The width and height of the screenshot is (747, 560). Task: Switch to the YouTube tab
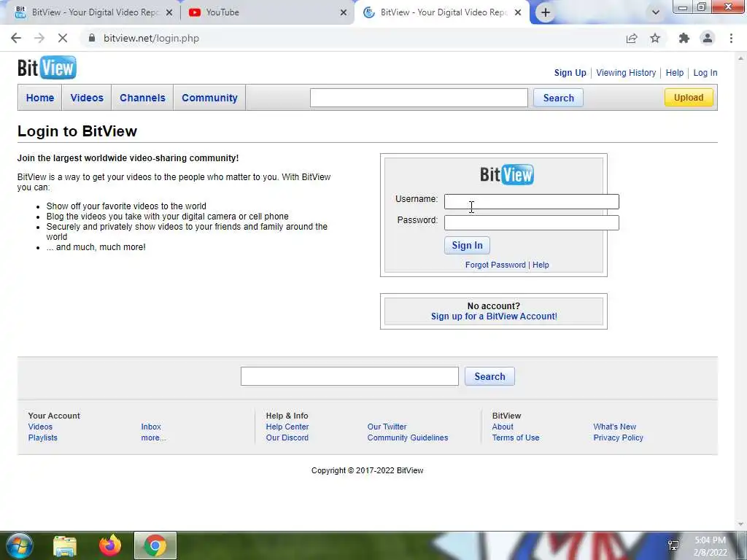click(267, 12)
